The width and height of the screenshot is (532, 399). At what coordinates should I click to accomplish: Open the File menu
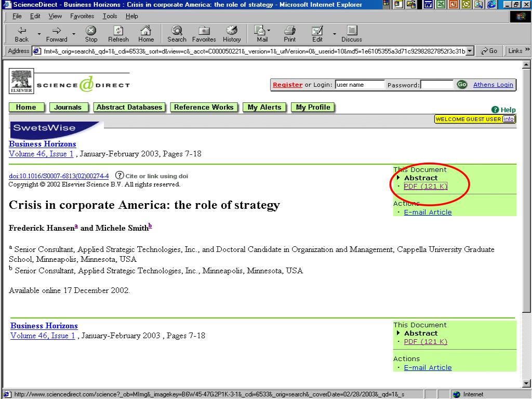(x=17, y=16)
